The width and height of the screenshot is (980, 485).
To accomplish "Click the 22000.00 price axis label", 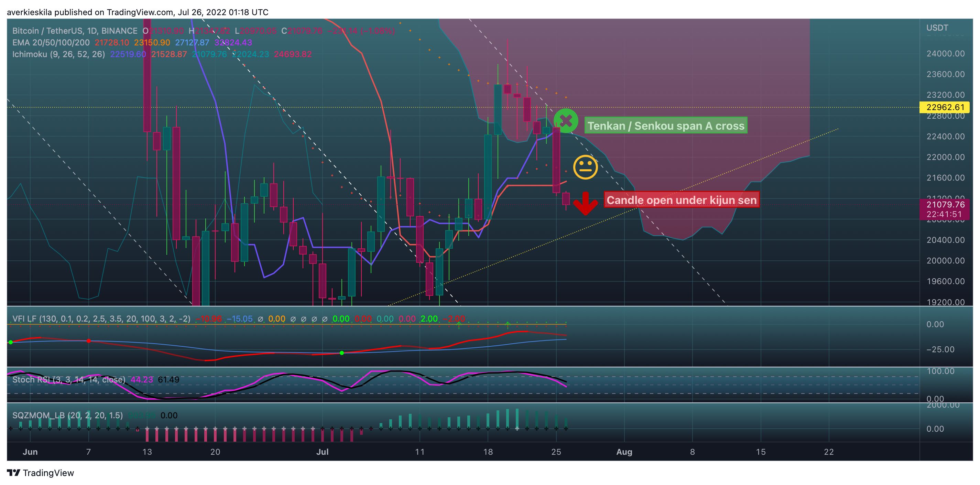I will [x=945, y=157].
